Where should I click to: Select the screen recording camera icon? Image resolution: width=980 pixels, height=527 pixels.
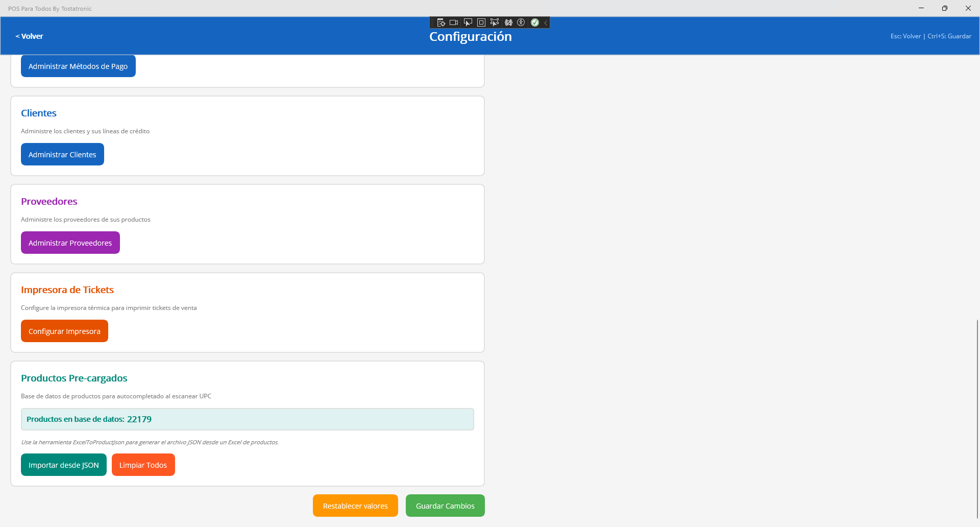(454, 22)
